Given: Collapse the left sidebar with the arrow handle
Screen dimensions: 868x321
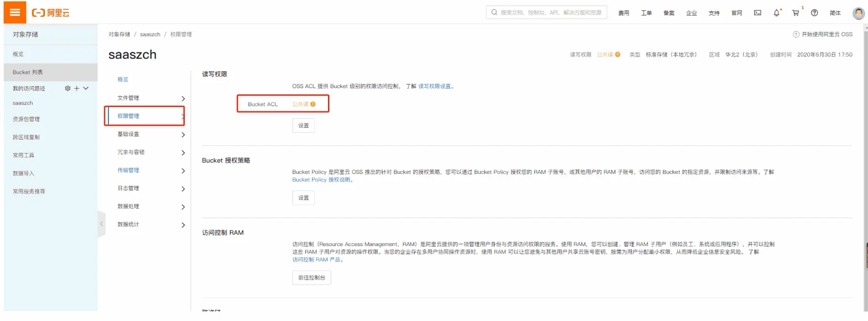Looking at the screenshot, I should (101, 224).
